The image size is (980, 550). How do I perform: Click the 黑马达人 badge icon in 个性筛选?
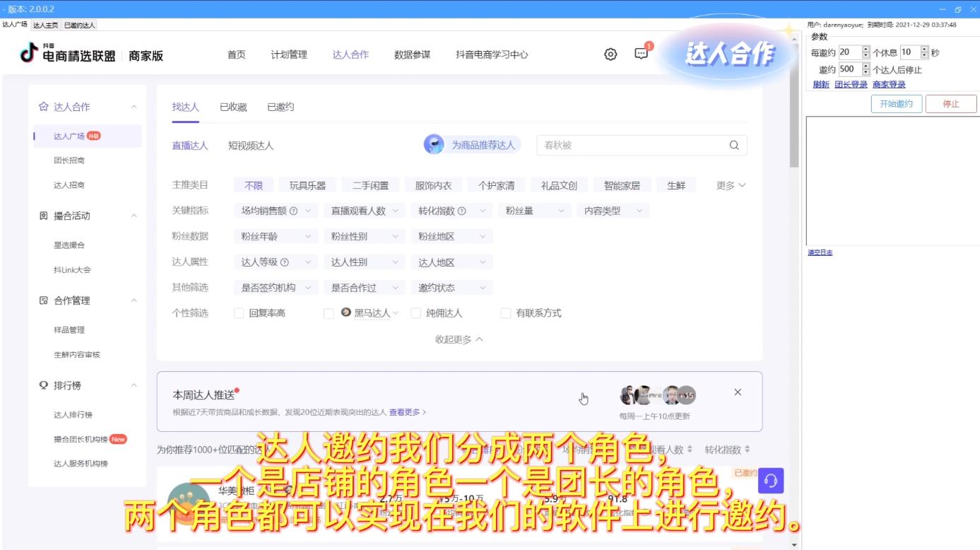click(346, 312)
